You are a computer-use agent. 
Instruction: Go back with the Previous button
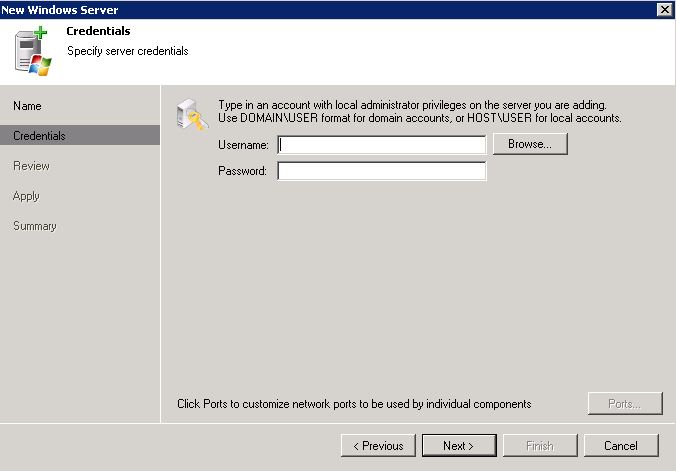click(x=378, y=445)
